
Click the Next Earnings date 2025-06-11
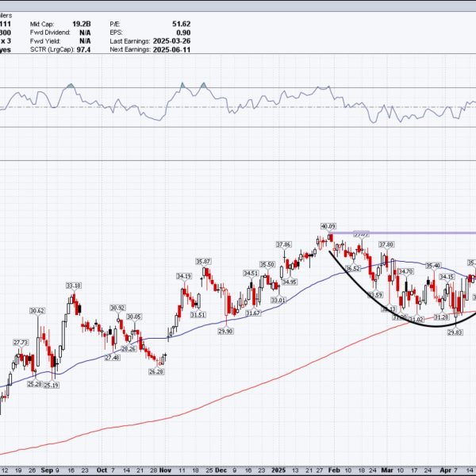pos(171,49)
